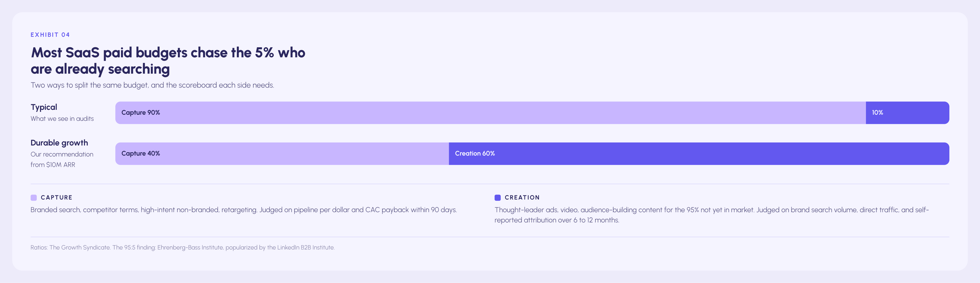Select the Creation 60% bar segment
Screen dimensions: 980x283
pyautogui.click(x=699, y=154)
